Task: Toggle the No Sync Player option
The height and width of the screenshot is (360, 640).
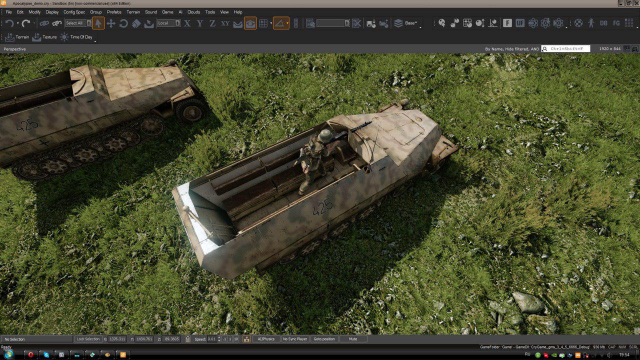Action: [295, 339]
